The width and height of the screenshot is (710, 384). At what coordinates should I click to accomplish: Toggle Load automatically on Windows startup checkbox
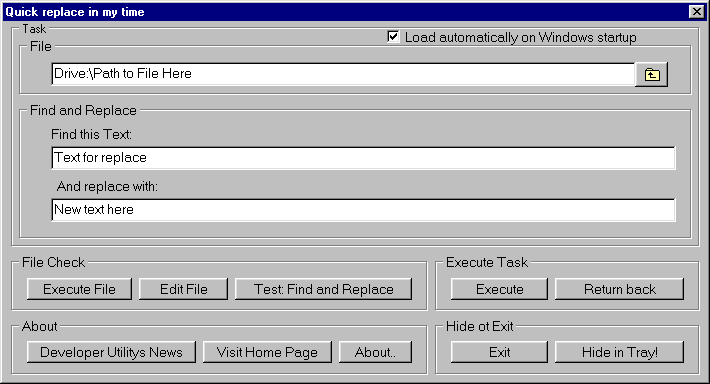(393, 37)
